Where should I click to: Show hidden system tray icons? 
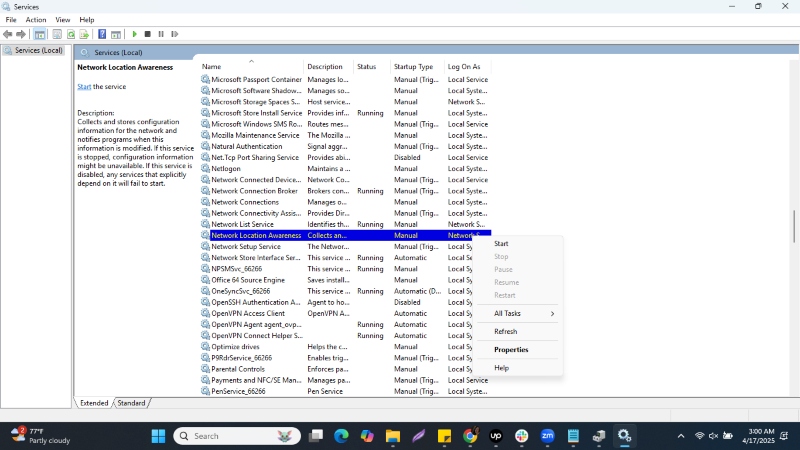coord(681,436)
